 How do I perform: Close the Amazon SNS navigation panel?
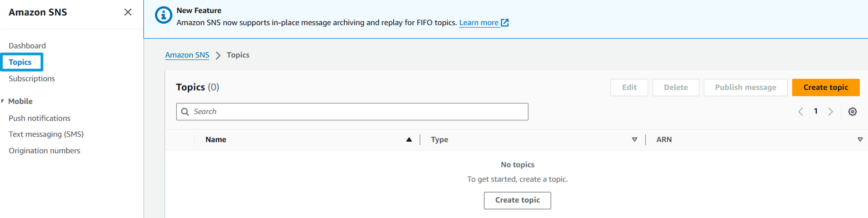(128, 12)
